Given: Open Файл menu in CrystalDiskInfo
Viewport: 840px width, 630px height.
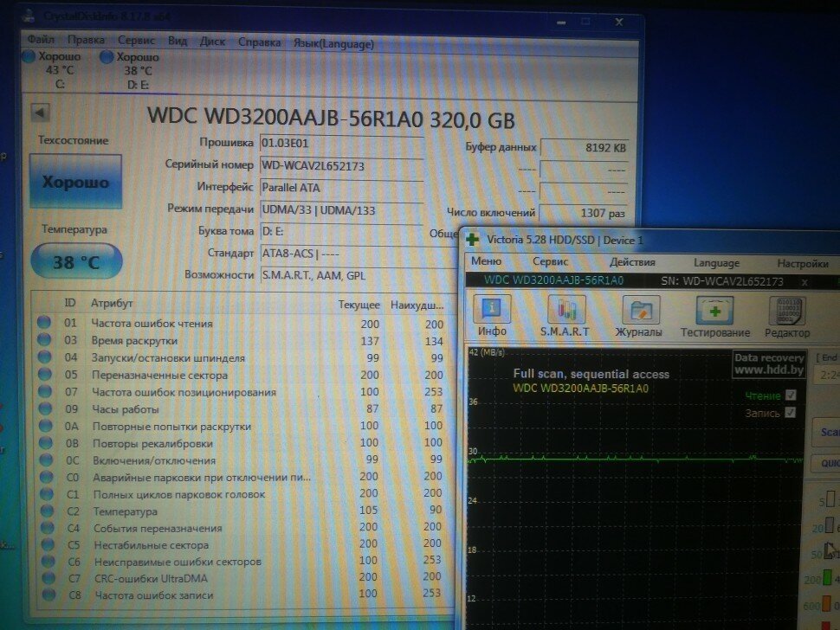Looking at the screenshot, I should click(41, 39).
